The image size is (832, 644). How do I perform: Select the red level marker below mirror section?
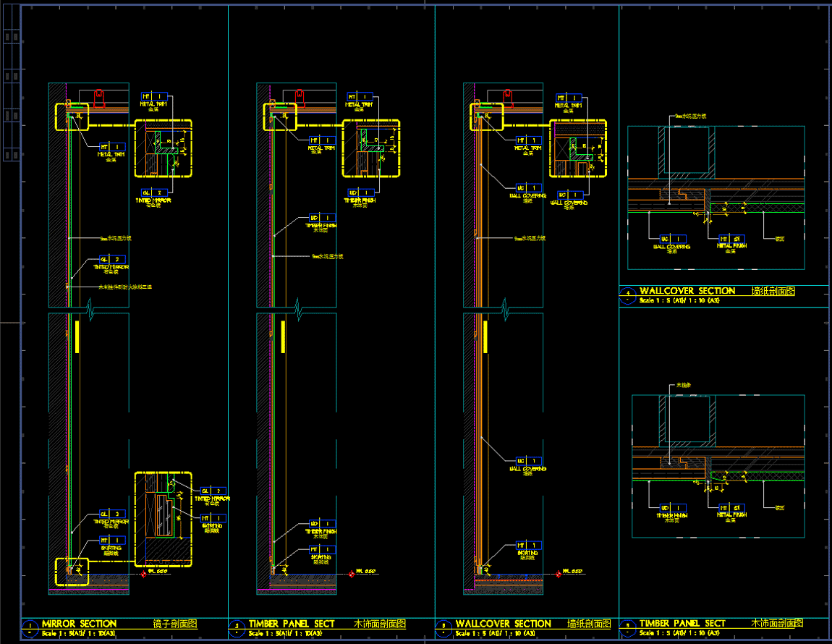coord(143,573)
